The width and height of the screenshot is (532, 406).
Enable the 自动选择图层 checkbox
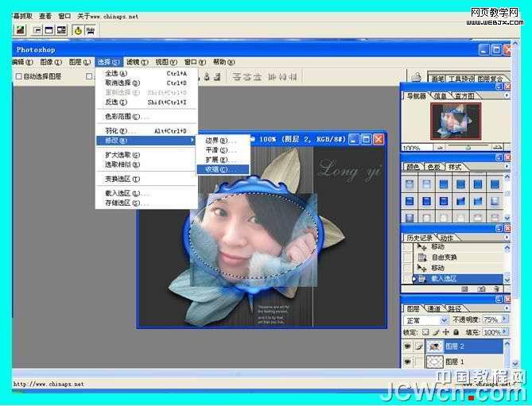[19, 76]
